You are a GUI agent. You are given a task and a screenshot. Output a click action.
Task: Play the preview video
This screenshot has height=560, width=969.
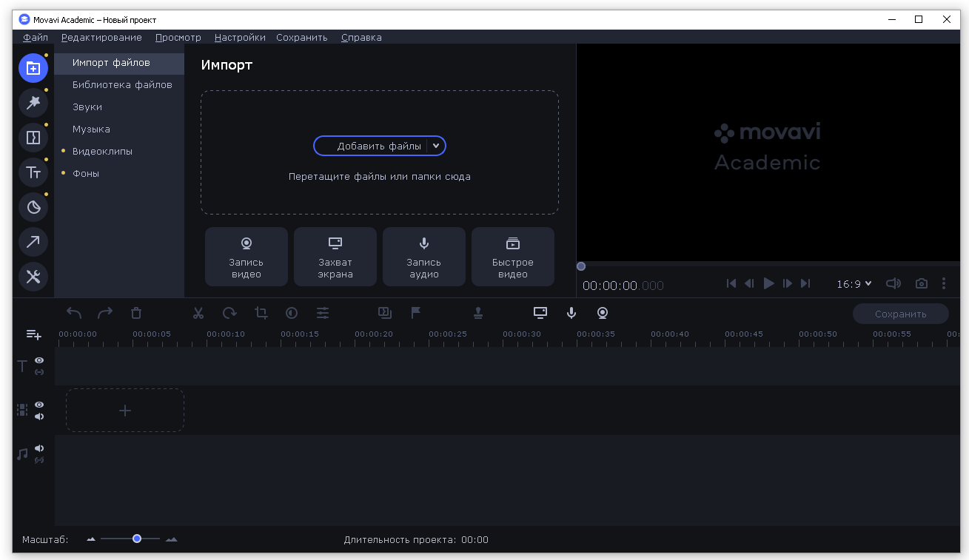[x=768, y=283]
